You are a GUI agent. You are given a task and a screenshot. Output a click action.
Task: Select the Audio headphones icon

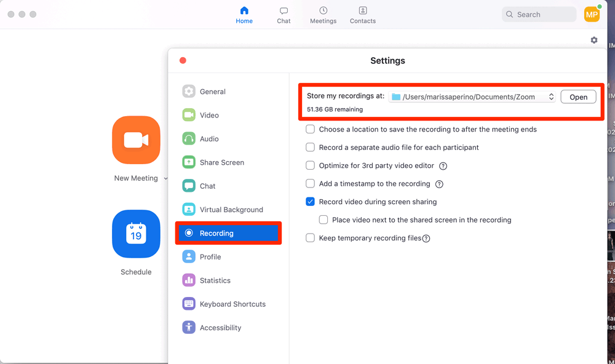[x=189, y=138]
